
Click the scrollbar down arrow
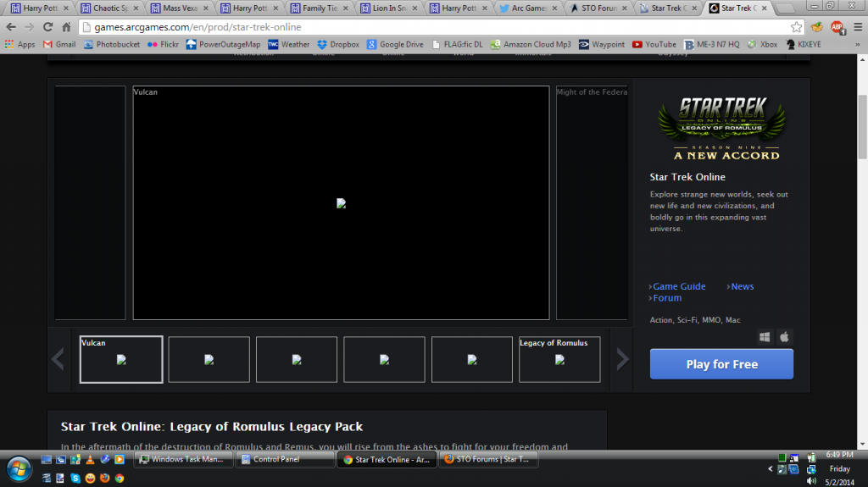pyautogui.click(x=862, y=445)
